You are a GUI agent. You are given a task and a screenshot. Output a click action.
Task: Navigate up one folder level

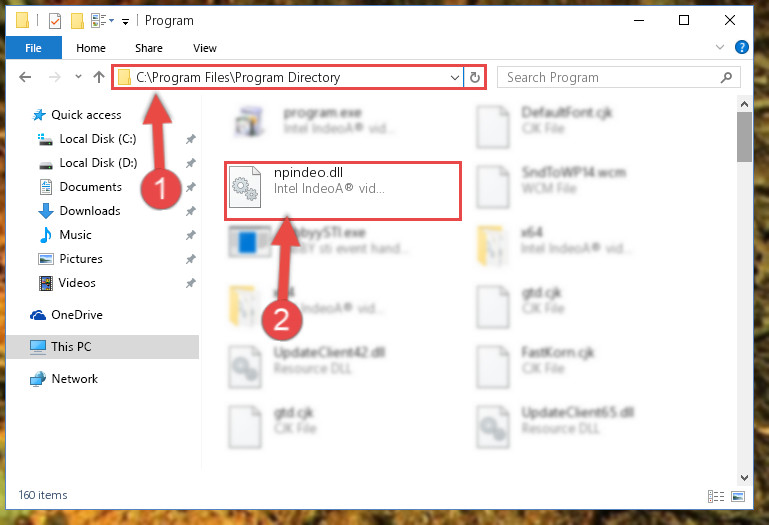point(99,77)
